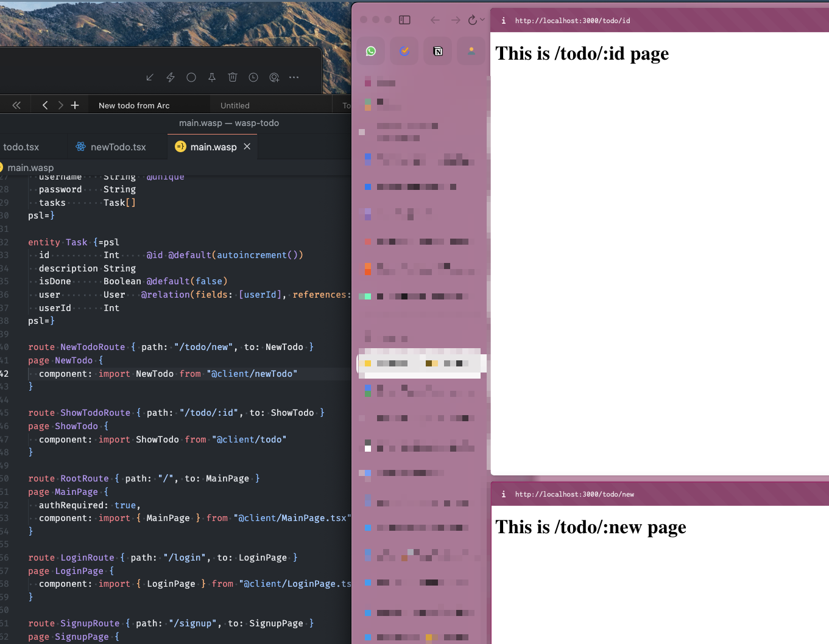Image resolution: width=829 pixels, height=644 pixels.
Task: Open WhatsApp from Arc's pinned apps
Action: coord(371,51)
